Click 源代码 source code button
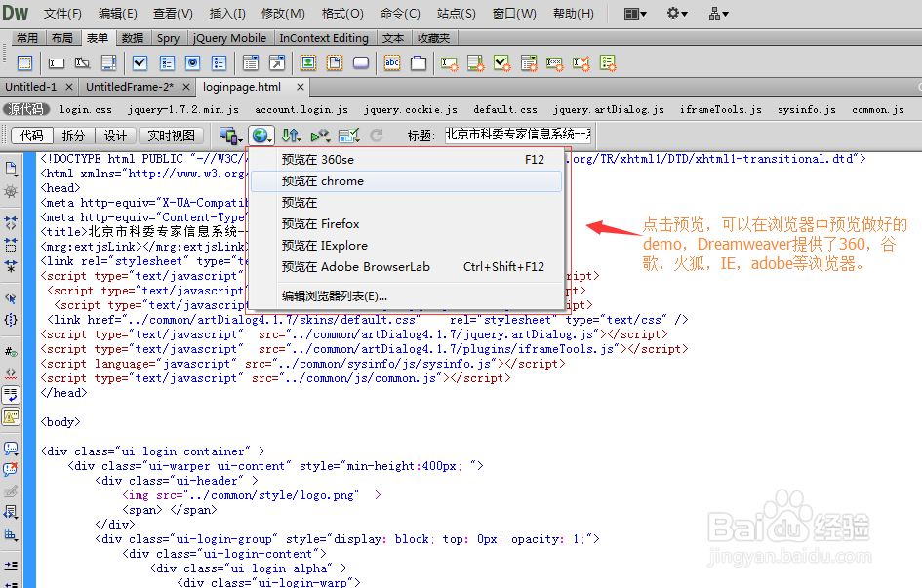The image size is (922, 588). (x=26, y=109)
